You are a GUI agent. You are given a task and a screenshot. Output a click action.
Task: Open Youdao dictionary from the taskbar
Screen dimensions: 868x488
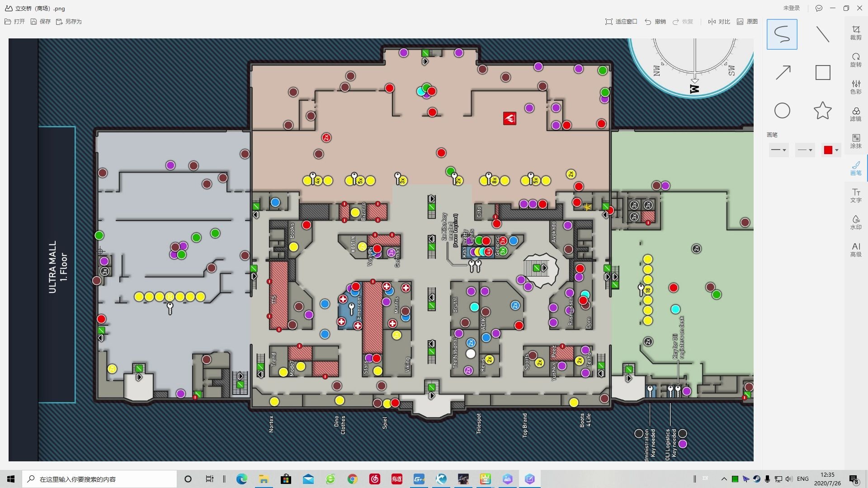397,479
